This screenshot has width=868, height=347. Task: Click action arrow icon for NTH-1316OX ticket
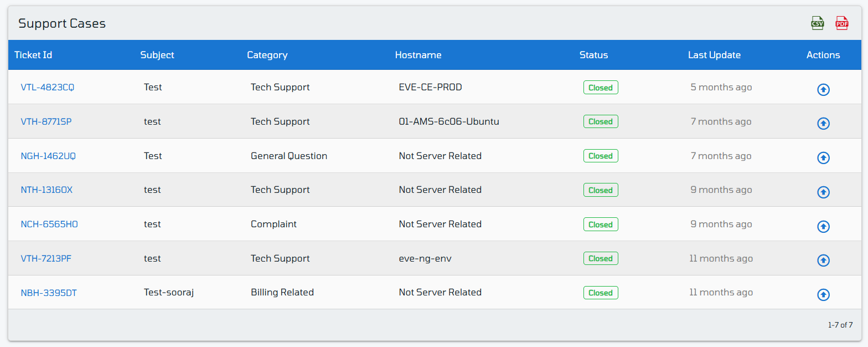(823, 192)
